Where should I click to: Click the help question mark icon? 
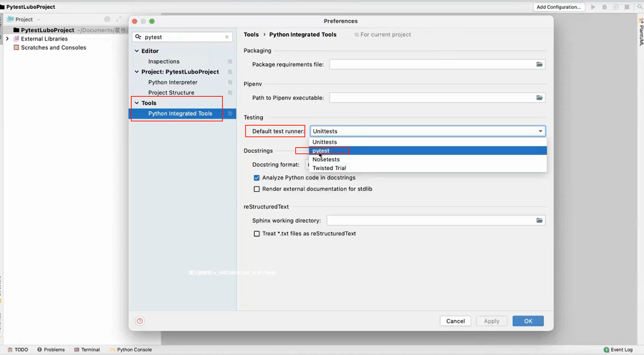tap(140, 321)
